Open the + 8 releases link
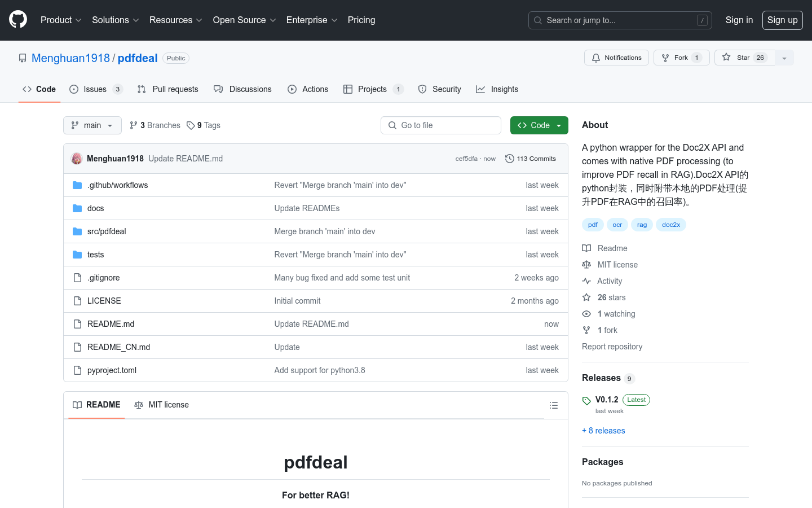The height and width of the screenshot is (508, 812). tap(603, 431)
